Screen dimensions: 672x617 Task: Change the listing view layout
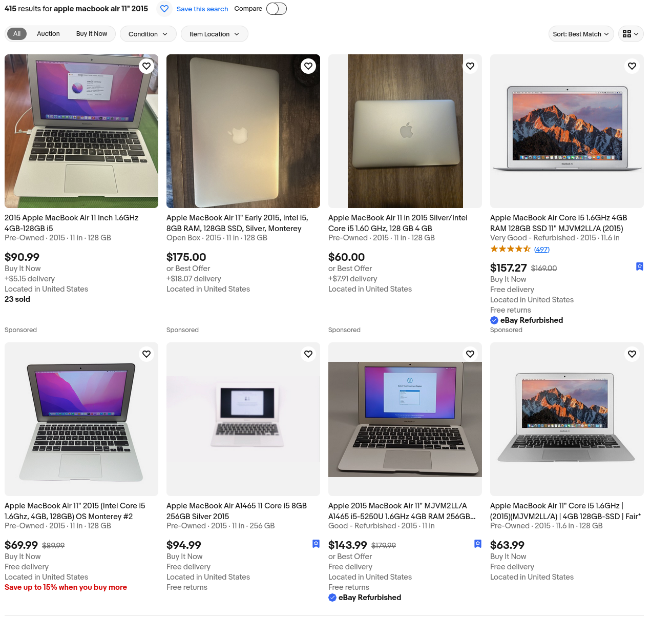(631, 34)
